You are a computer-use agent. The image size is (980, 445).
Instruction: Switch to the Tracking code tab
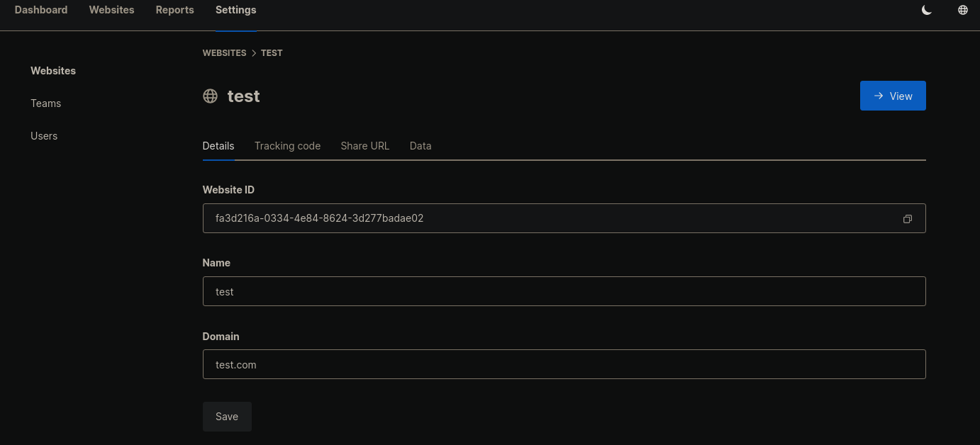[x=287, y=146]
